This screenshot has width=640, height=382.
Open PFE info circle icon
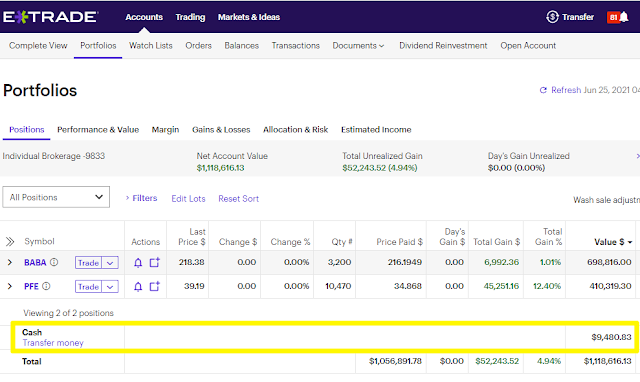(46, 286)
